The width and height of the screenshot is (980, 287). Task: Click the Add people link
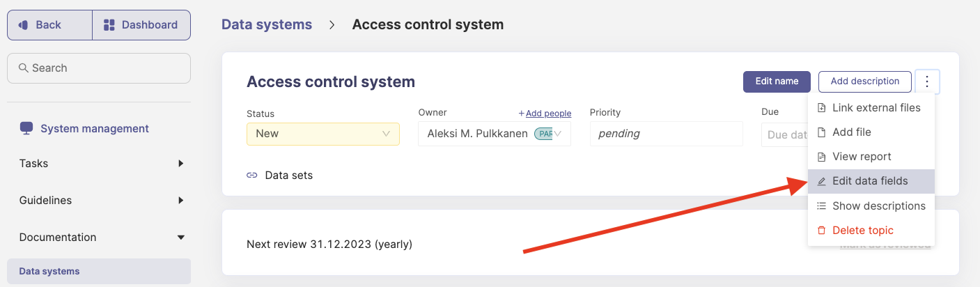click(545, 114)
